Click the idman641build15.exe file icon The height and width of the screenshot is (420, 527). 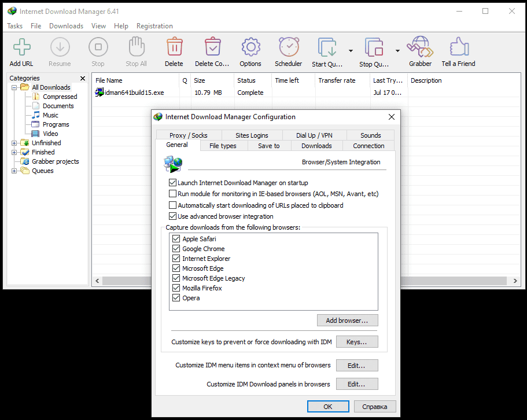(x=99, y=92)
